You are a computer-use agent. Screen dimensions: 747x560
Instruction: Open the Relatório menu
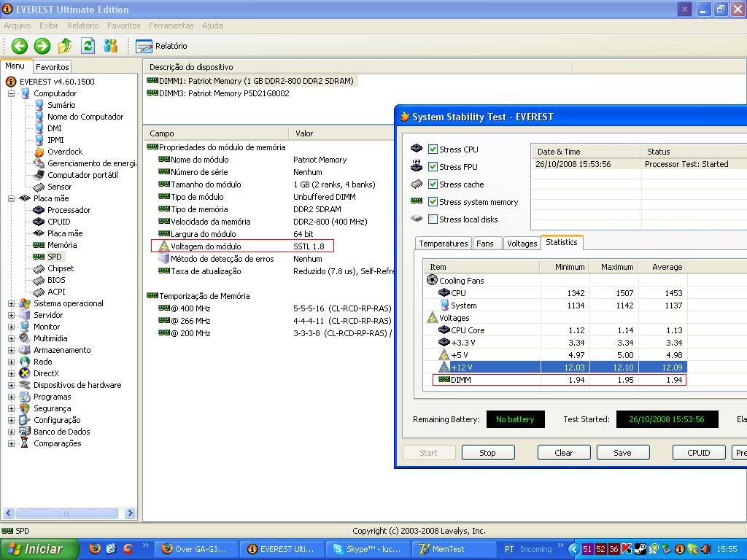tap(83, 26)
